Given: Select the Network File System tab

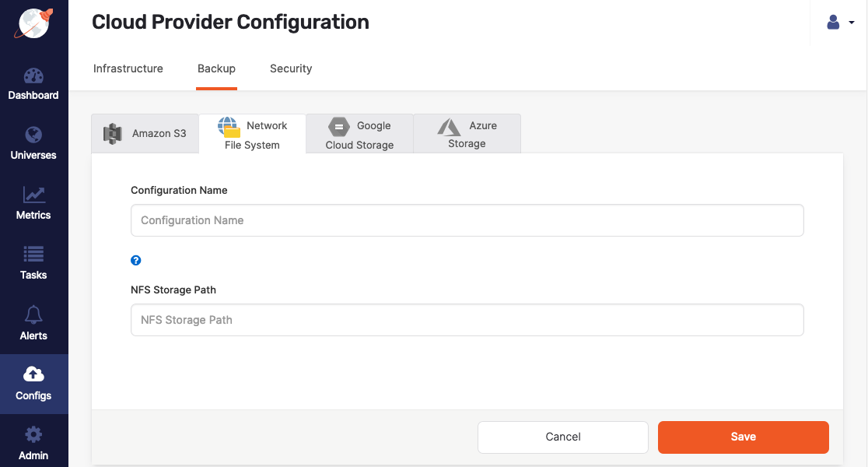Looking at the screenshot, I should point(252,133).
